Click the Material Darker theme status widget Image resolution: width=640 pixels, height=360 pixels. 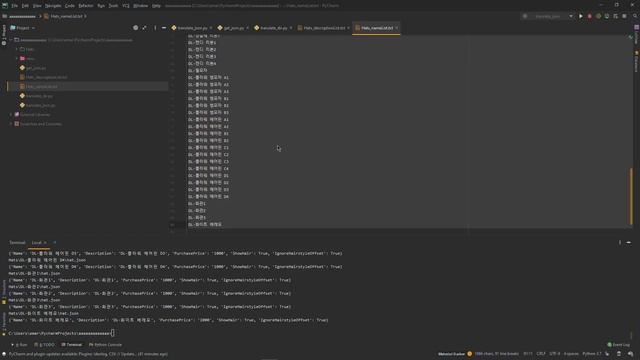tap(451, 354)
